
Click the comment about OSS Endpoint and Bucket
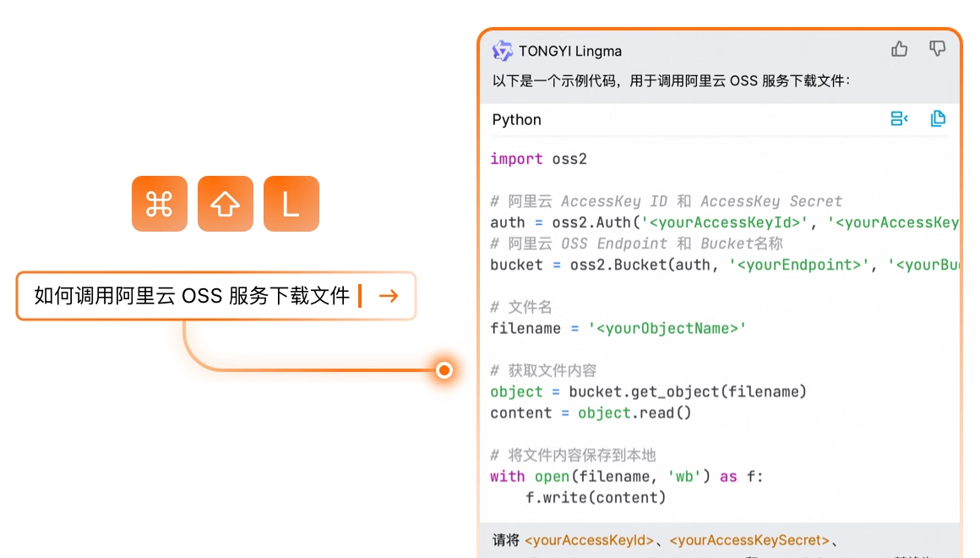pos(637,244)
